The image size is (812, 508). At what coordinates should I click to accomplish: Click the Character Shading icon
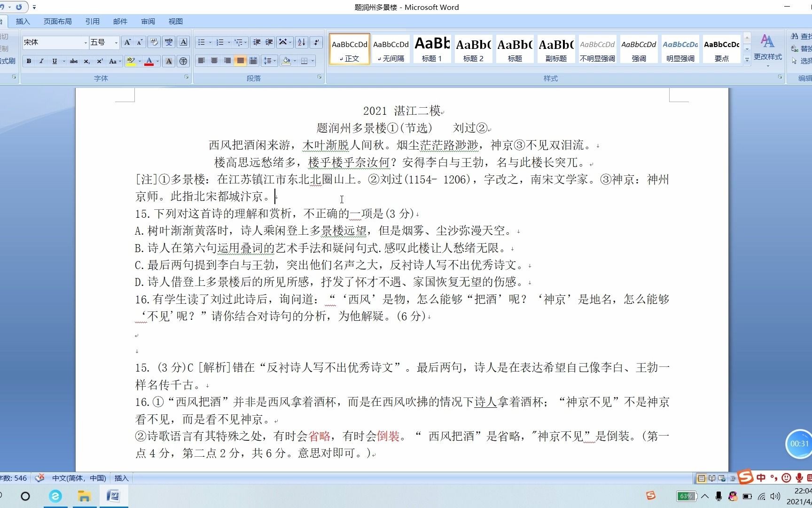[169, 61]
